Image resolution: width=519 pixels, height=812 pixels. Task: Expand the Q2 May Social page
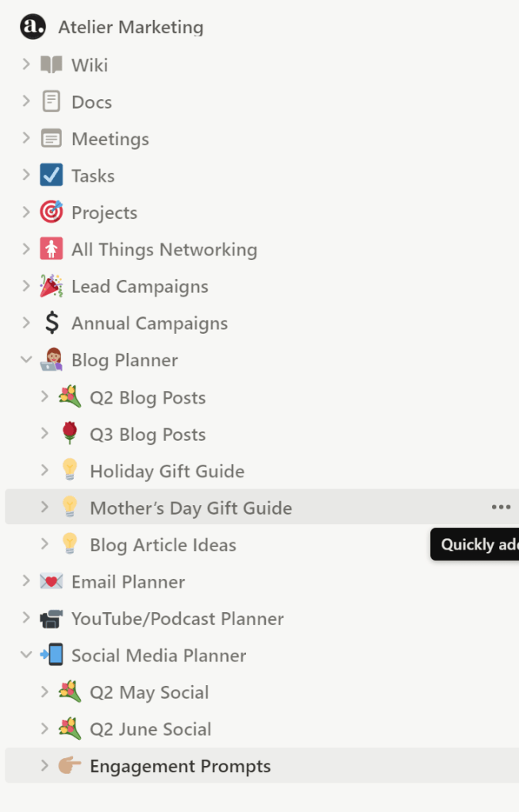coord(45,691)
